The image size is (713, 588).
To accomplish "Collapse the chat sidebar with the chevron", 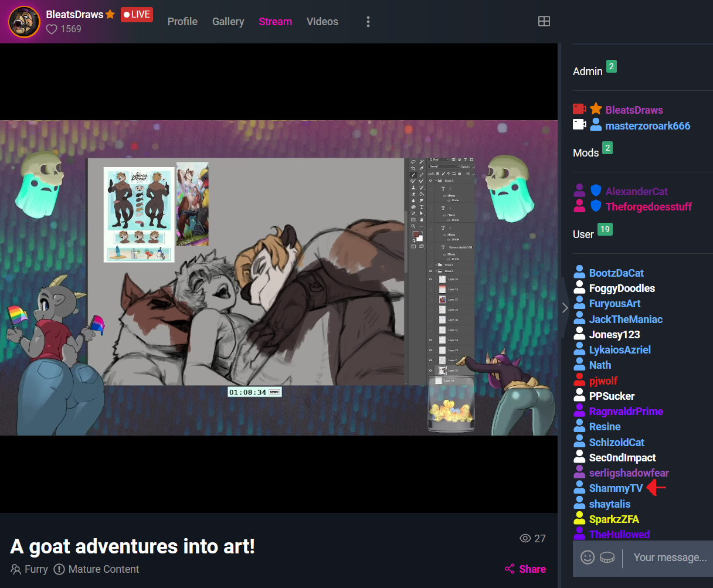I will click(565, 307).
